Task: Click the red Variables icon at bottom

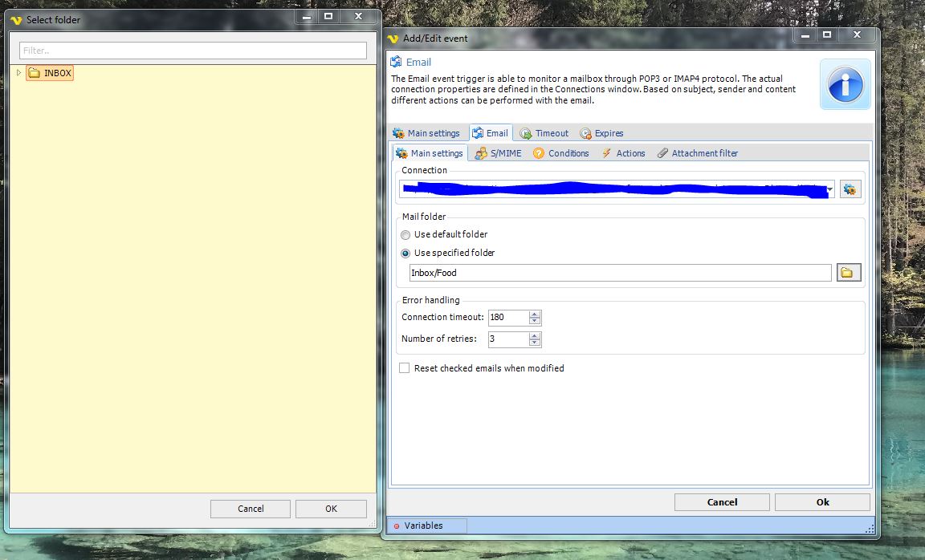Action: (x=397, y=526)
